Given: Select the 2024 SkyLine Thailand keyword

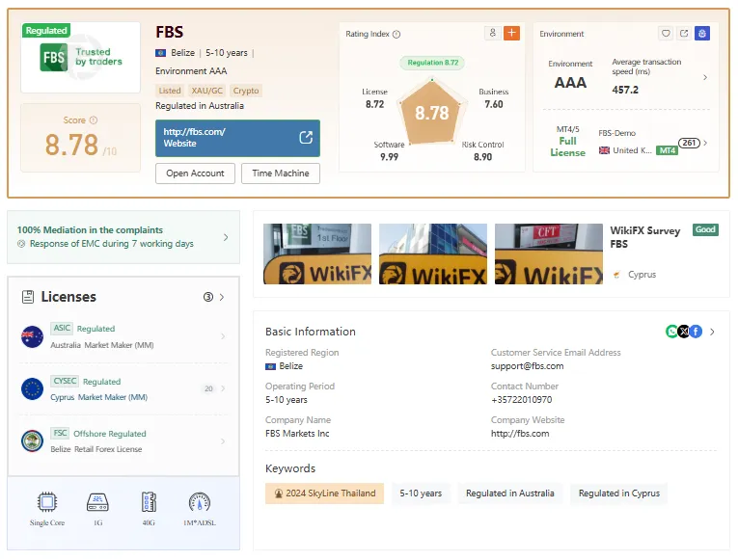Looking at the screenshot, I should (325, 493).
